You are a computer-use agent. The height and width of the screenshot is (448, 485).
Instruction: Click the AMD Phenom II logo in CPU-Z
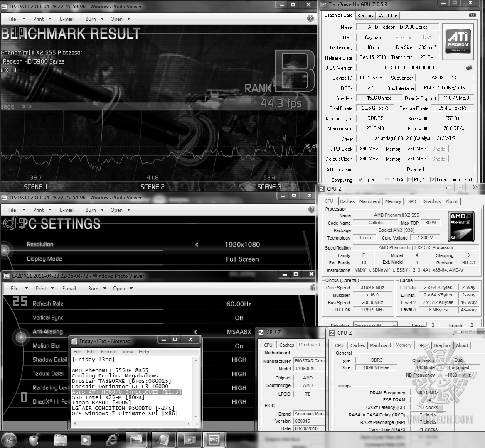coord(461,226)
